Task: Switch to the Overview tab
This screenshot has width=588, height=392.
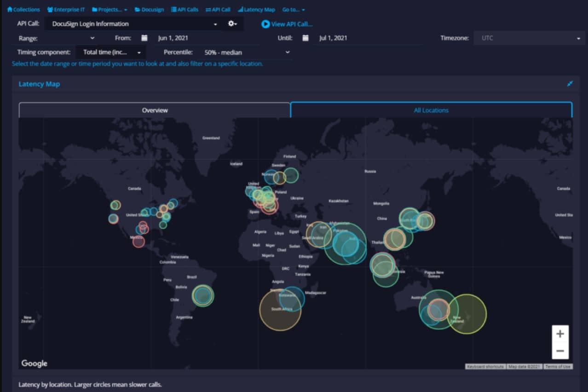Action: (x=155, y=110)
